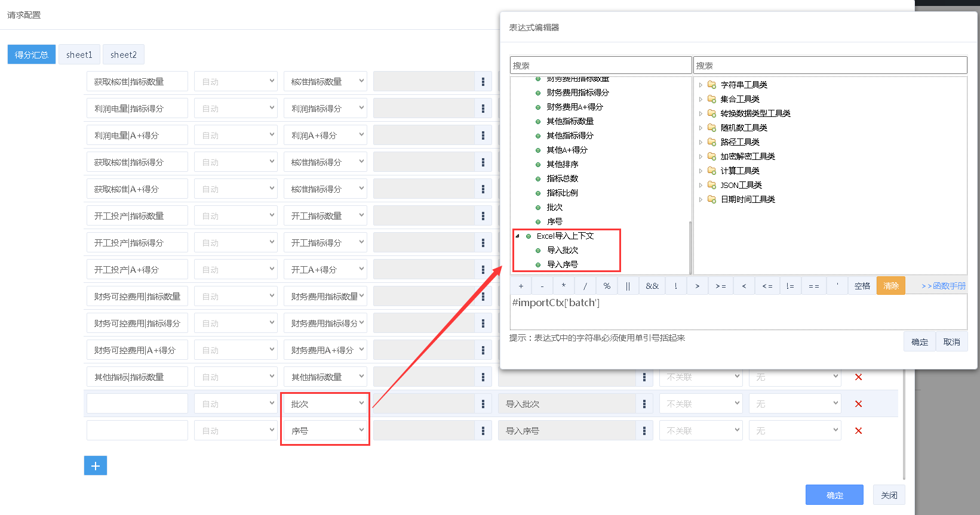Expand the JSON工具类 tree node
The image size is (980, 515).
click(x=701, y=185)
